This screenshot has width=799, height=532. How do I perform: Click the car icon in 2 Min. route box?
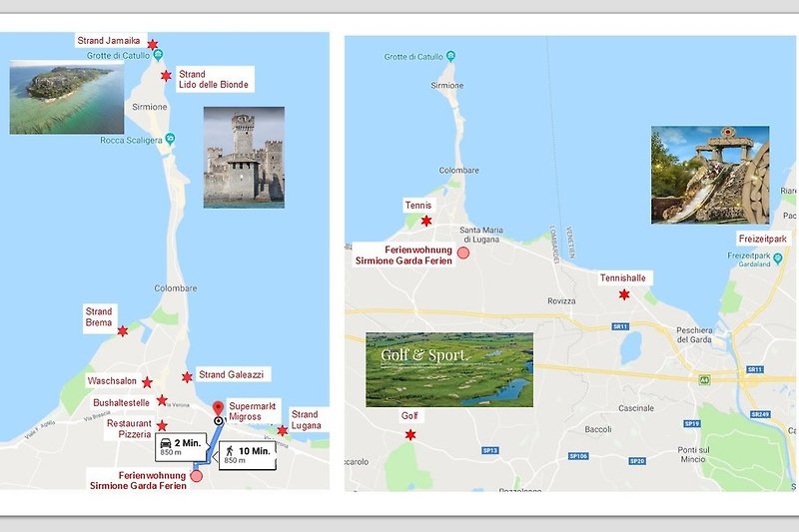click(x=166, y=443)
